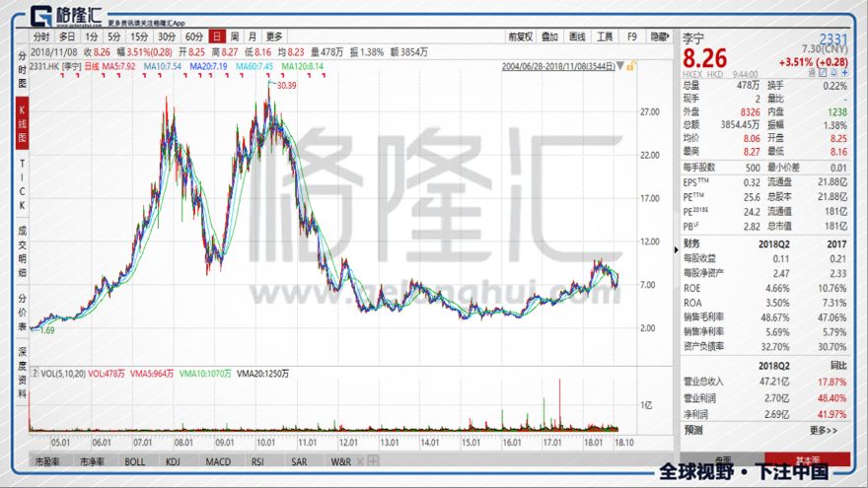868x488 pixels.
Task: Click the 1.69 low price marker
Action: [x=47, y=330]
